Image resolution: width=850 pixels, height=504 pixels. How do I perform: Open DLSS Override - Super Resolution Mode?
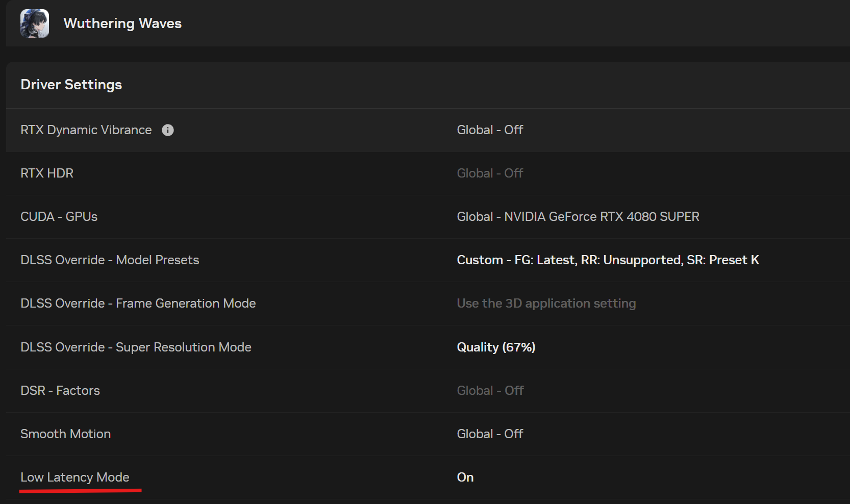click(x=136, y=347)
